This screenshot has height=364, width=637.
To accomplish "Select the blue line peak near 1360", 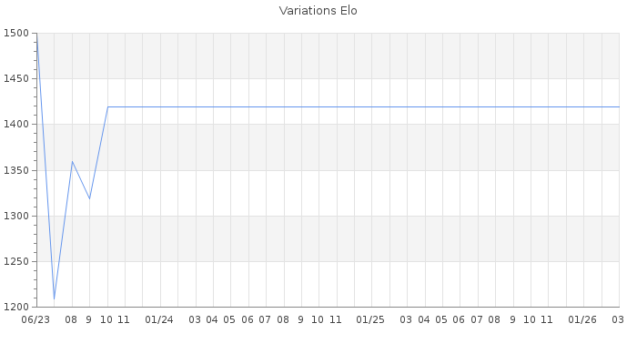I will [x=72, y=161].
